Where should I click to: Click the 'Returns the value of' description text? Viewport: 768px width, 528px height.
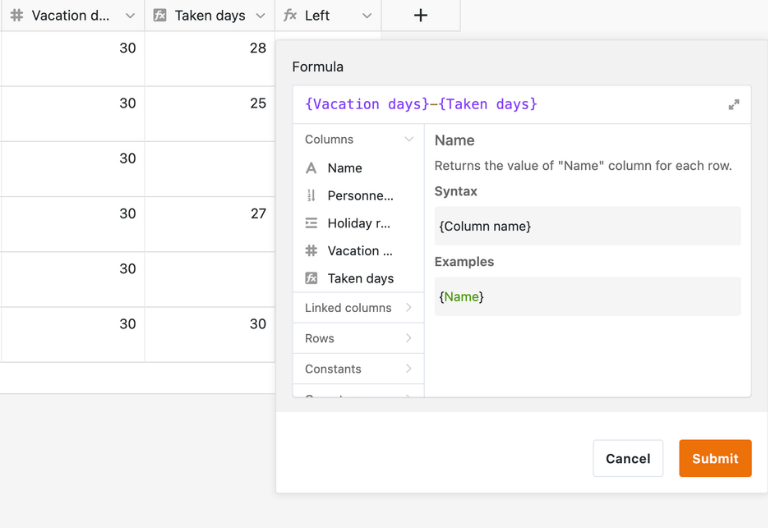coord(583,166)
